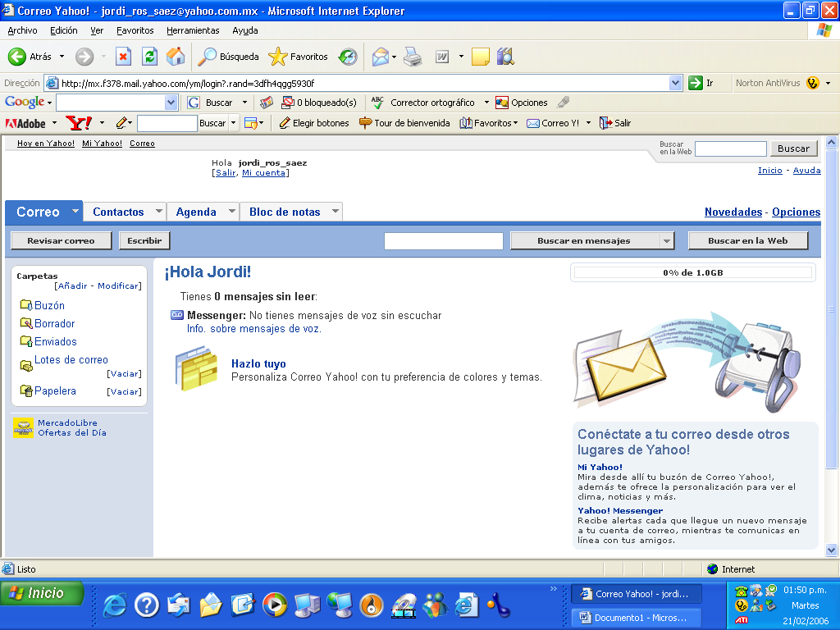
Task: Open Papelera trash folder
Action: pyautogui.click(x=55, y=391)
